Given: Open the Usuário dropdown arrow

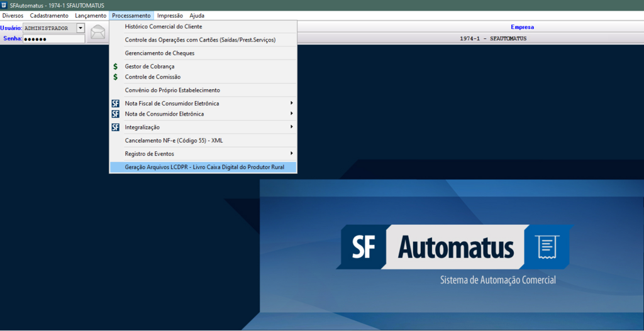Looking at the screenshot, I should [80, 28].
